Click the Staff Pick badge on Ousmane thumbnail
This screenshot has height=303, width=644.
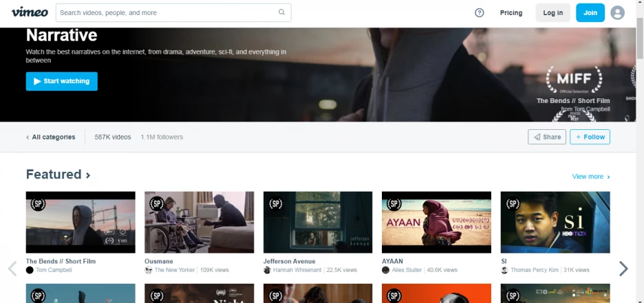tap(156, 203)
